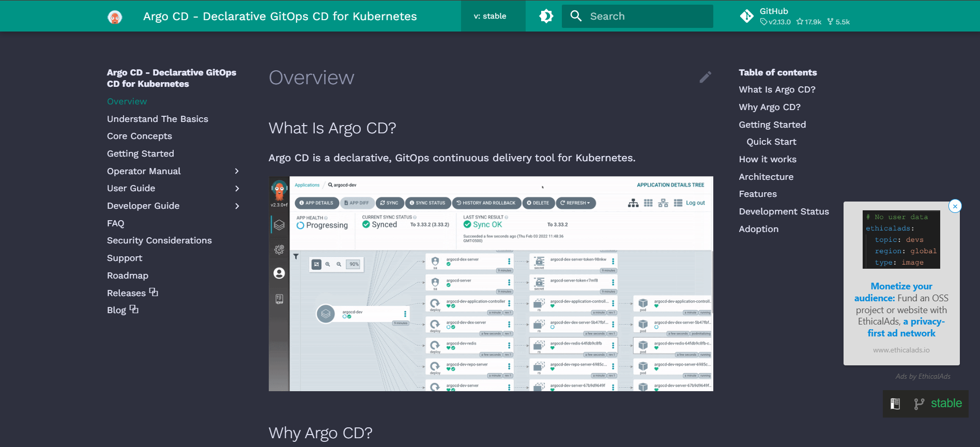Jump to the Quick Start section
Image resolution: width=980 pixels, height=447 pixels.
tap(771, 142)
